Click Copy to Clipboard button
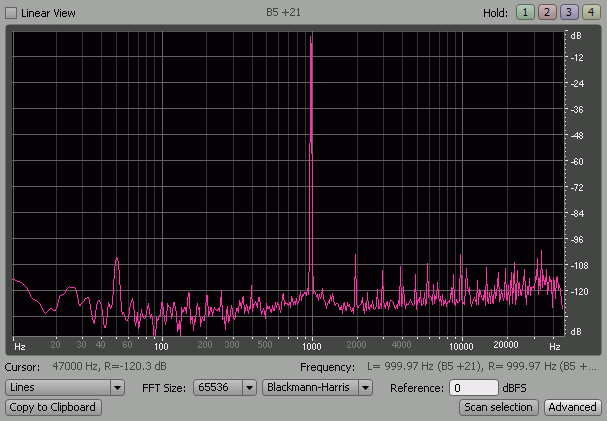The height and width of the screenshot is (421, 607). point(53,407)
